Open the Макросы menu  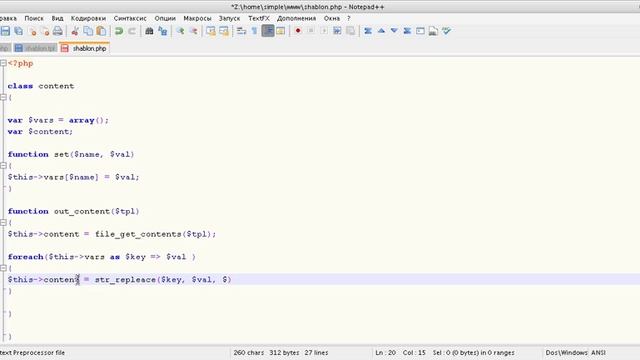click(x=197, y=18)
